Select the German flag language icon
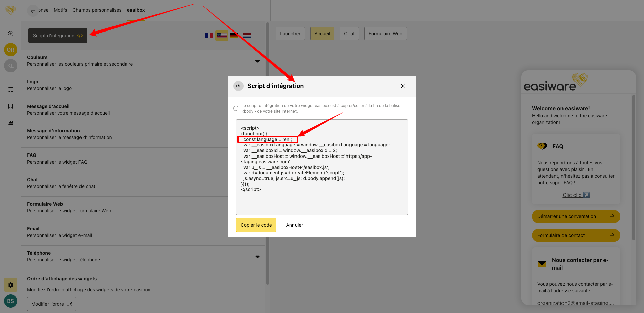Image resolution: width=644 pixels, height=313 pixels. point(234,36)
